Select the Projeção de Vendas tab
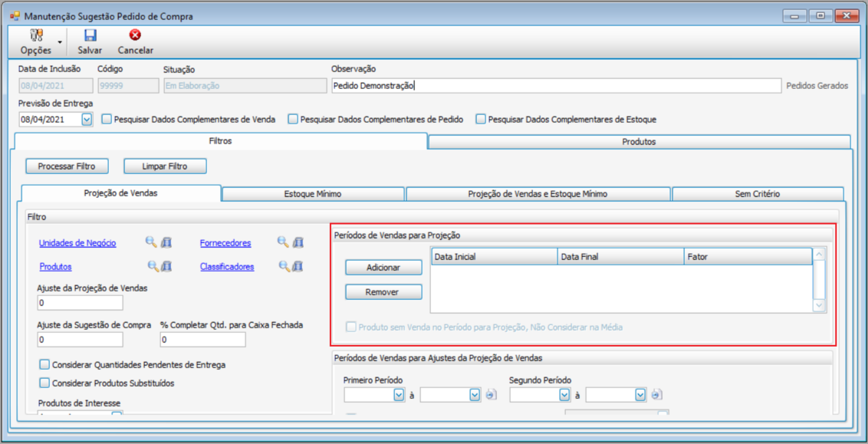The height and width of the screenshot is (444, 868). pyautogui.click(x=120, y=193)
